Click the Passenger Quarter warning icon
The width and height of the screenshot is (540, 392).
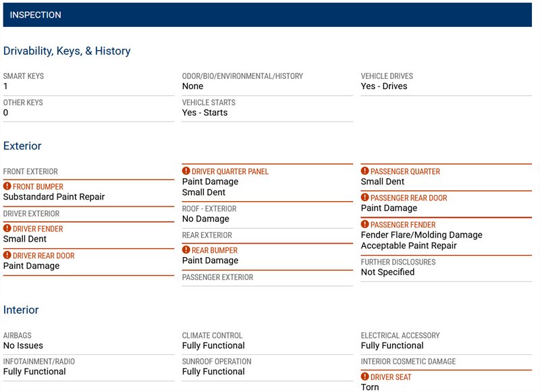(x=365, y=171)
